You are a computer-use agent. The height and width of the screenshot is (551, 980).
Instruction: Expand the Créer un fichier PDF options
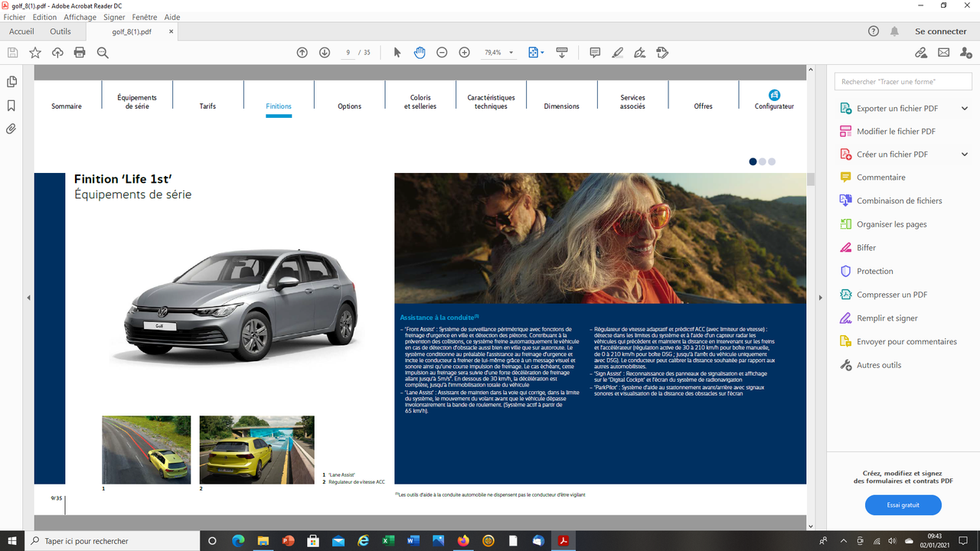pos(965,155)
